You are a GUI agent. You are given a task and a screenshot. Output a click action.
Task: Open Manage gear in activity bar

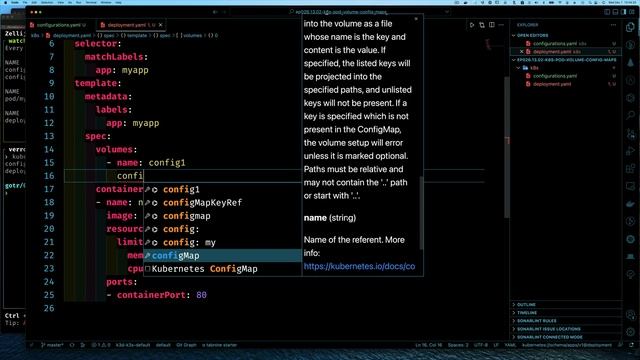click(631, 332)
